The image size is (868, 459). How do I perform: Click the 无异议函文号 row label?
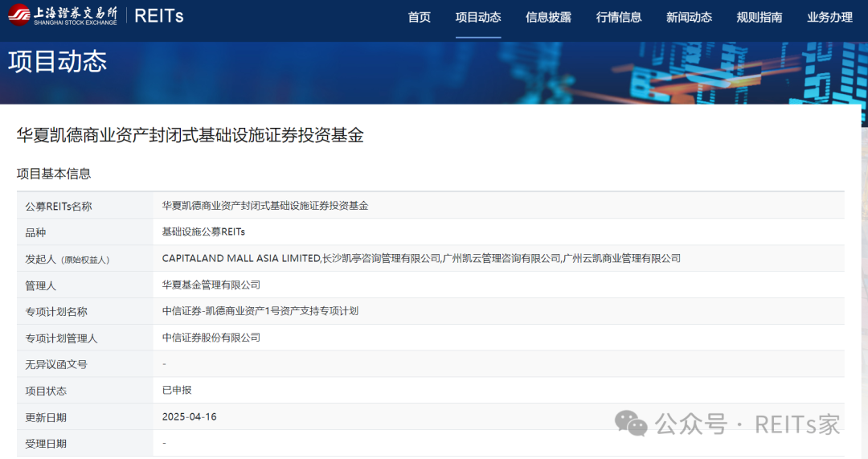click(x=56, y=364)
